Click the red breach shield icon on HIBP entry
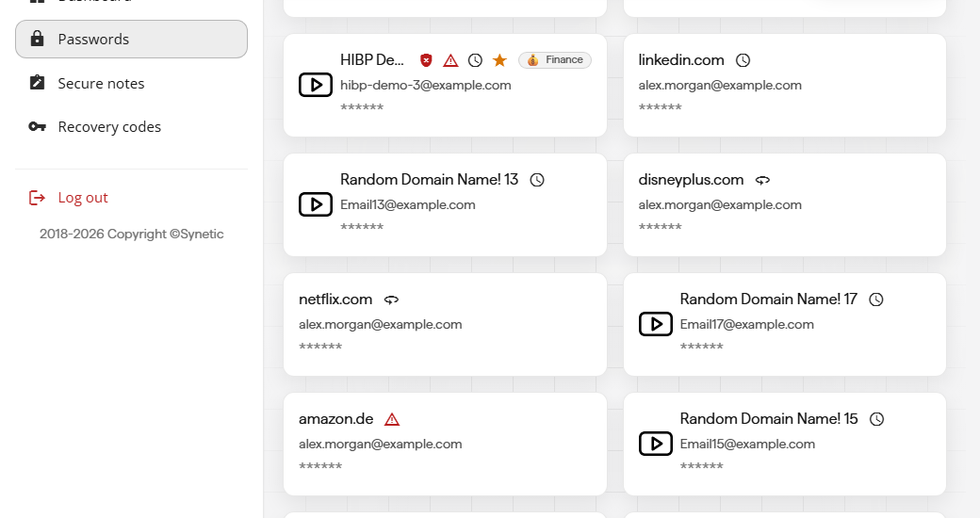The height and width of the screenshot is (518, 980). click(426, 60)
